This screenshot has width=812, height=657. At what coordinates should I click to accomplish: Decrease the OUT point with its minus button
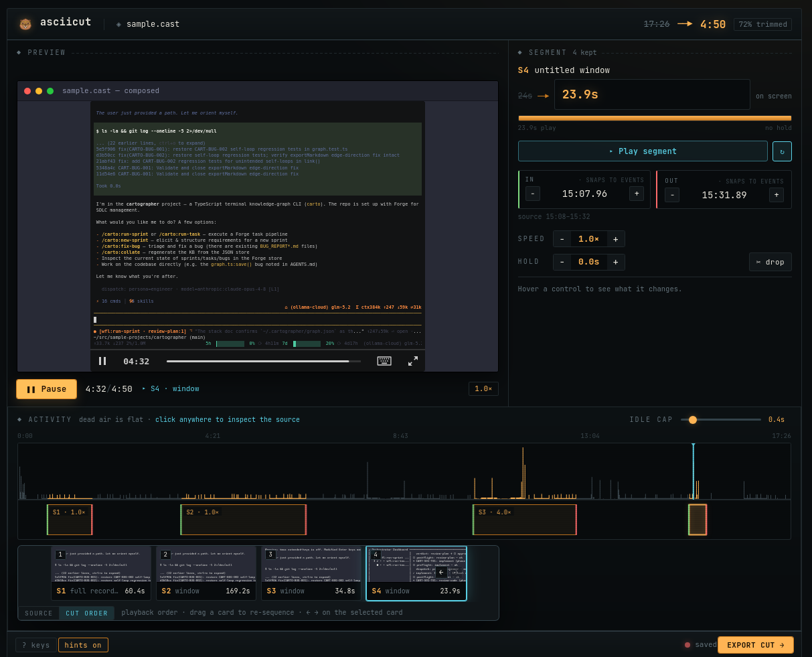[672, 195]
